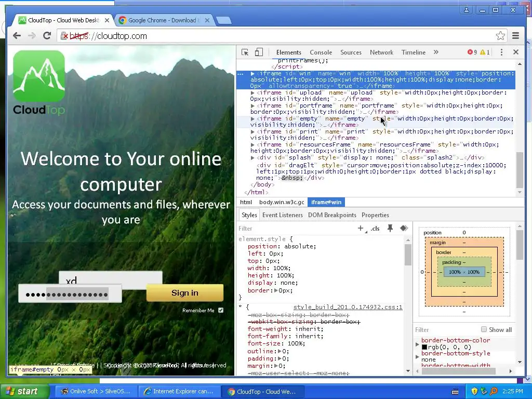This screenshot has height=399, width=532.
Task: Click the ellipsis next to the selected iframe node
Action: pos(240,74)
